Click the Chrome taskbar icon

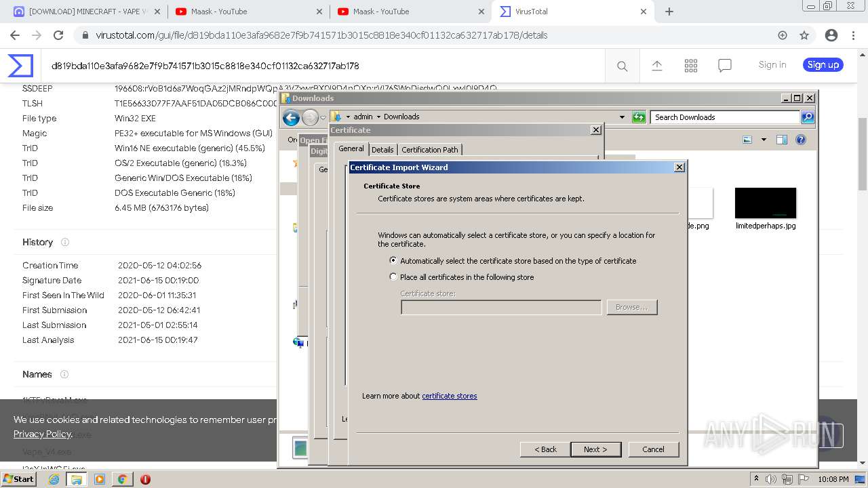click(122, 479)
